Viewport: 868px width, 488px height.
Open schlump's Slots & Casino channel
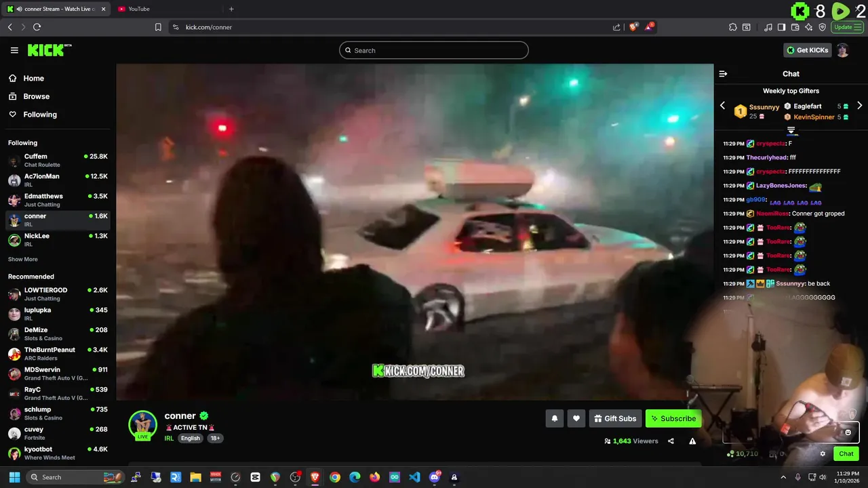(58, 413)
